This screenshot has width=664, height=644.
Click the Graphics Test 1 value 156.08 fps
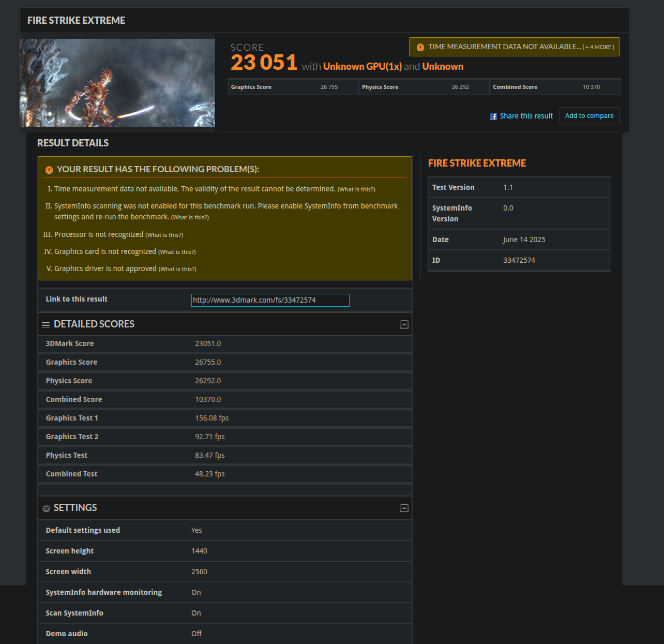tap(212, 418)
